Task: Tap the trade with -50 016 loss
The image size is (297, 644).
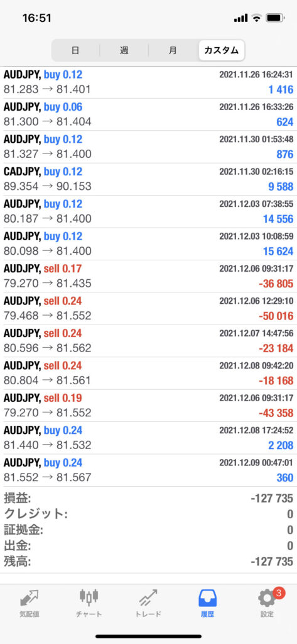Action: pos(148,309)
